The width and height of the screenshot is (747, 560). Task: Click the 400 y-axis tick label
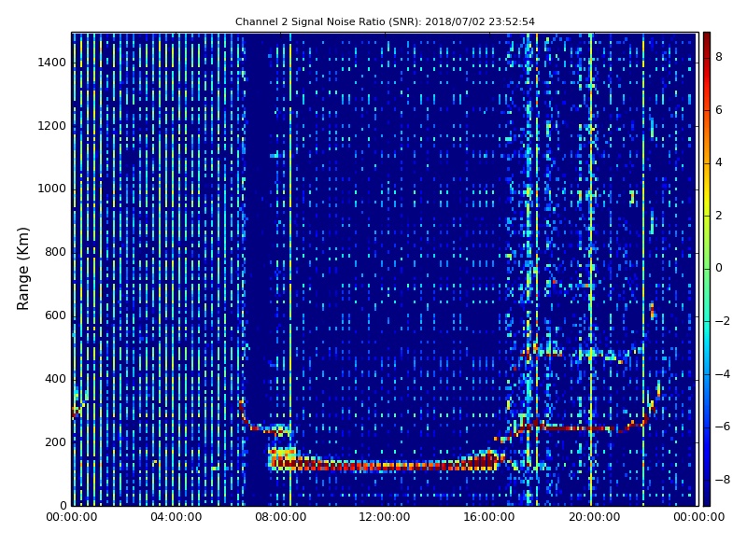point(55,379)
